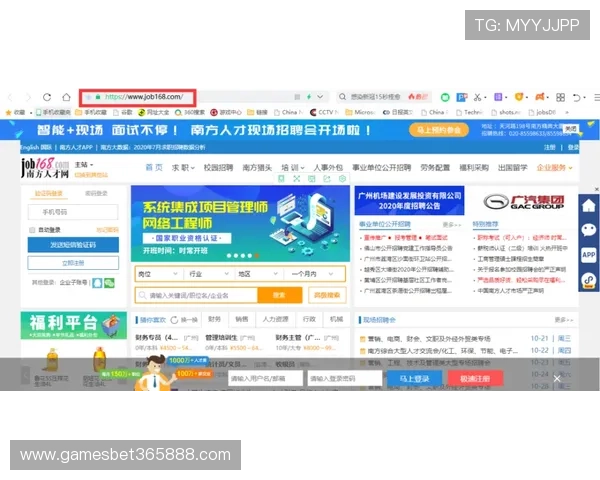Open the 系统集成项目管理师 banner

240,224
